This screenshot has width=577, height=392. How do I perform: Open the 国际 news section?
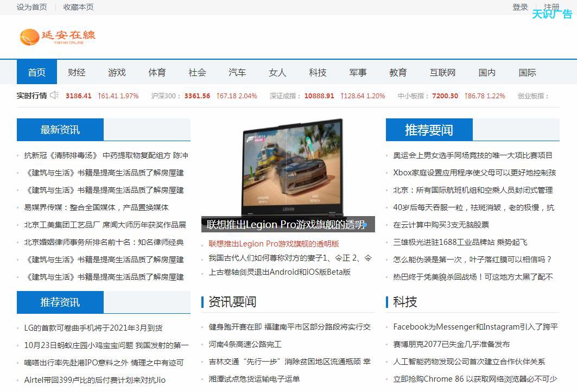[x=527, y=72]
